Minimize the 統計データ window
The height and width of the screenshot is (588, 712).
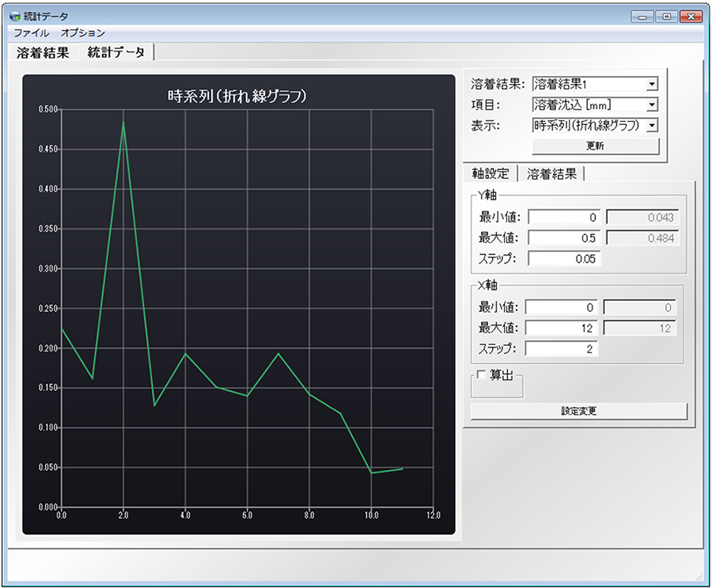(642, 17)
